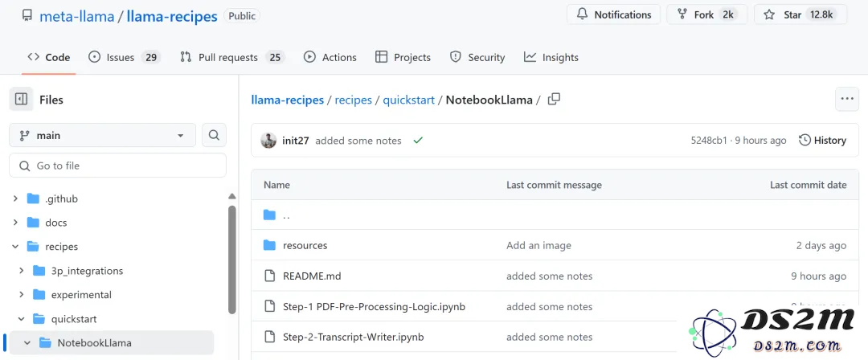The height and width of the screenshot is (360, 868).
Task: Open recipes breadcrumb link
Action: [x=353, y=100]
